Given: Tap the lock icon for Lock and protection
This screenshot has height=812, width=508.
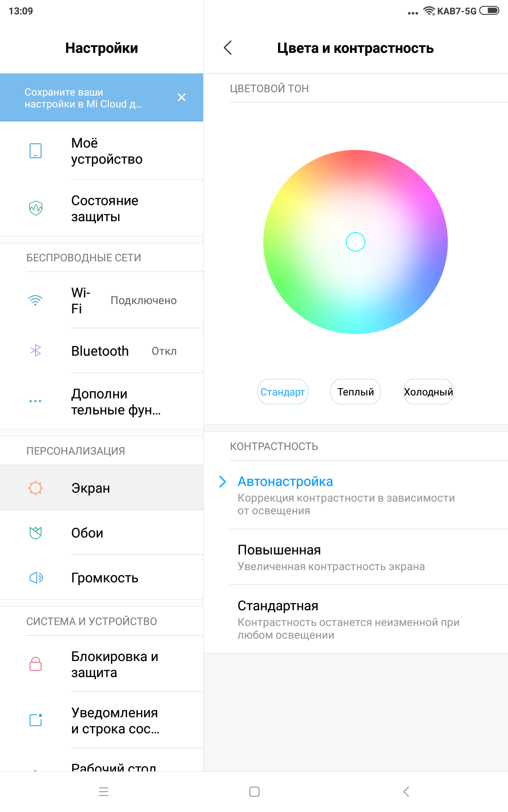Looking at the screenshot, I should [36, 664].
